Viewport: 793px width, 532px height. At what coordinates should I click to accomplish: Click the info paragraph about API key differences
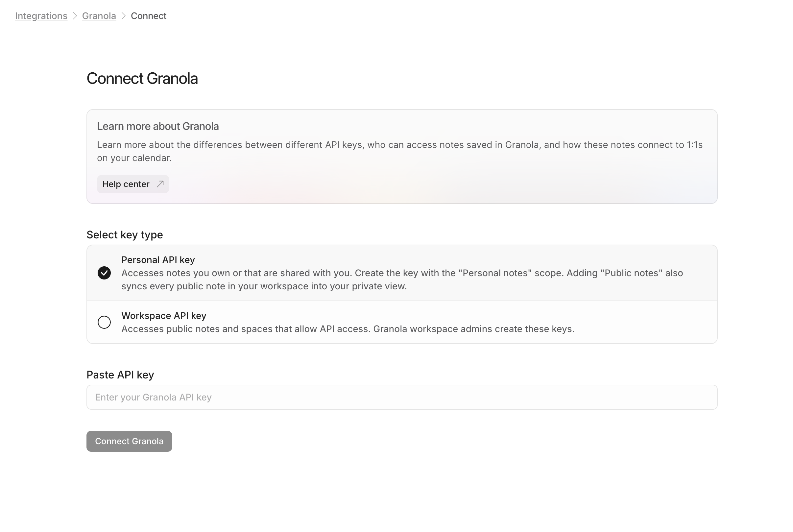tap(399, 151)
